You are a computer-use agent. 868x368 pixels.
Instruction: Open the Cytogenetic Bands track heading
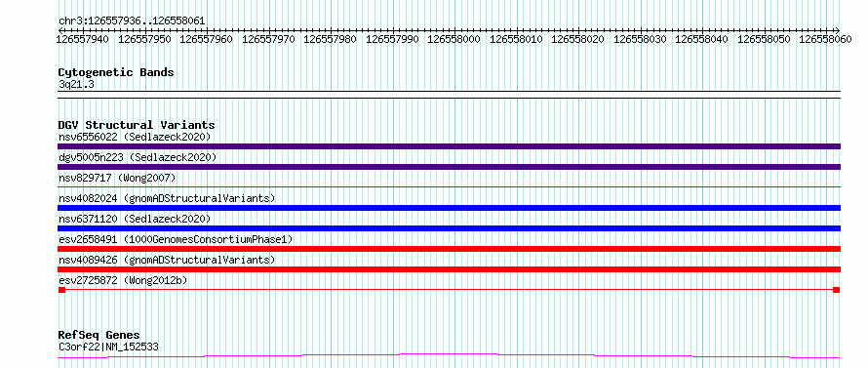[116, 72]
